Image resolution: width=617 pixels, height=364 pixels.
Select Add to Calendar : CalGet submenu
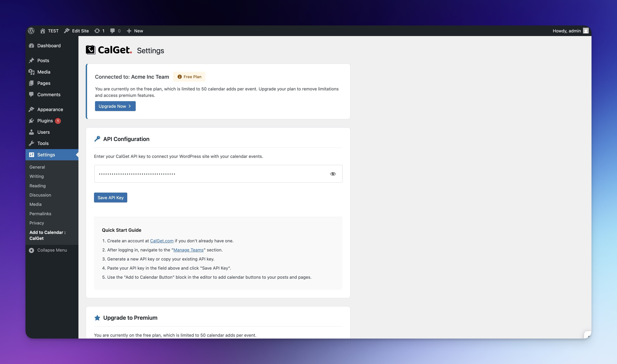click(x=47, y=235)
